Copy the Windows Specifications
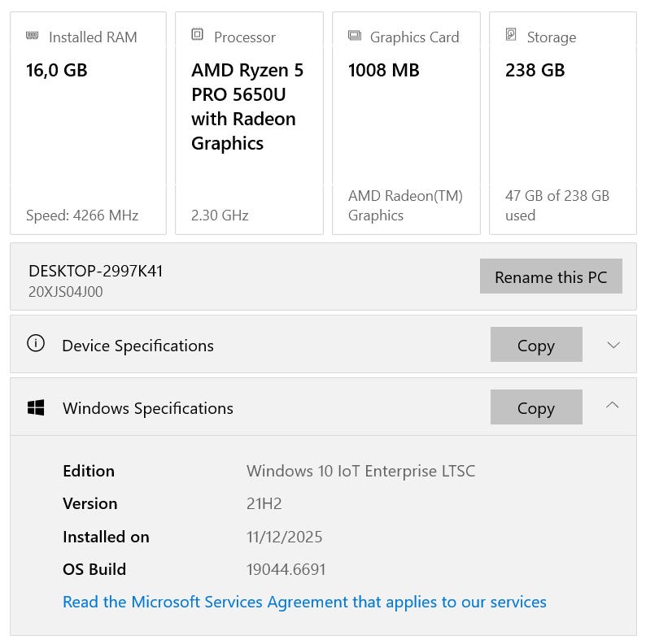This screenshot has width=646, height=644. point(535,407)
